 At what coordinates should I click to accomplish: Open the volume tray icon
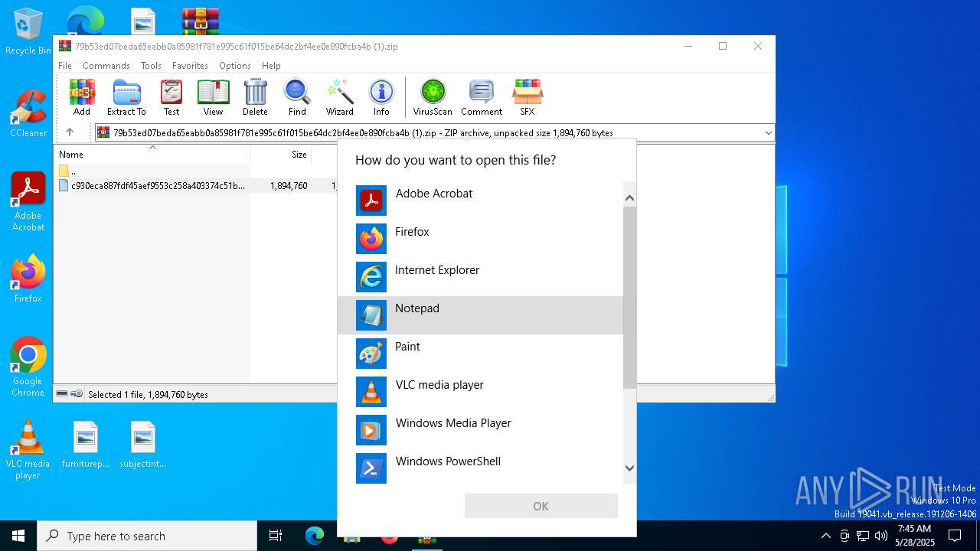(881, 536)
